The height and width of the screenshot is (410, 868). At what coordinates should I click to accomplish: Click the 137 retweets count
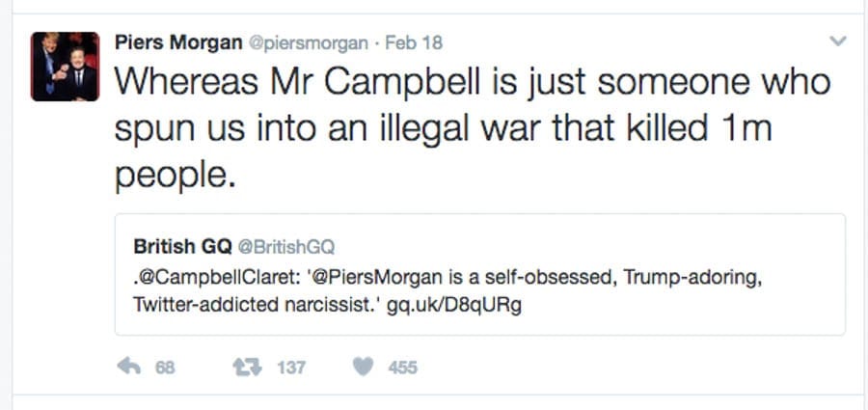click(x=291, y=368)
